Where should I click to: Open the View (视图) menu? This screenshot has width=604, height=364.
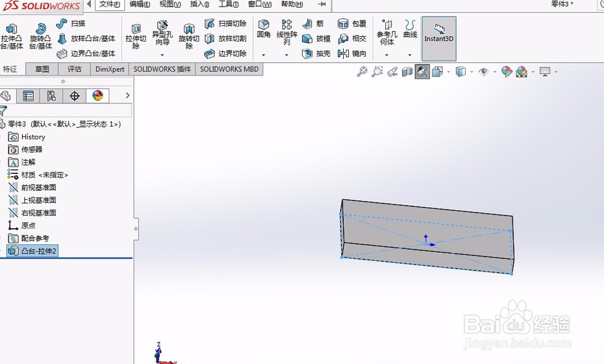click(x=170, y=4)
